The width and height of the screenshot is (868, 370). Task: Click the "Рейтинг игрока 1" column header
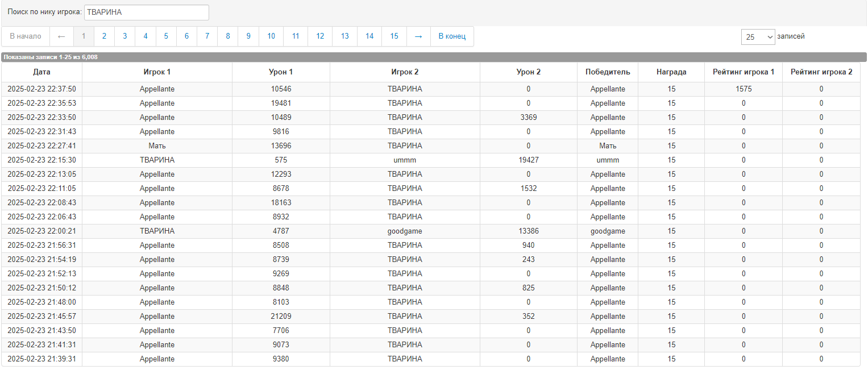[743, 72]
